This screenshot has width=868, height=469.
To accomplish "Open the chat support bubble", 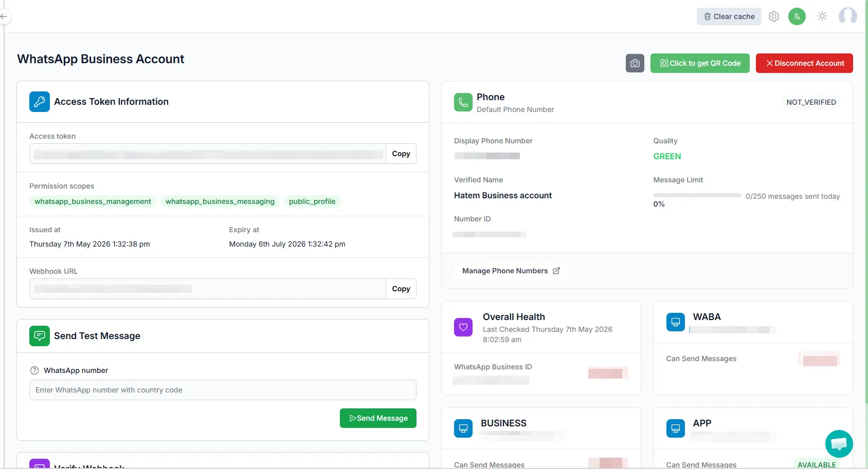I will pyautogui.click(x=839, y=444).
